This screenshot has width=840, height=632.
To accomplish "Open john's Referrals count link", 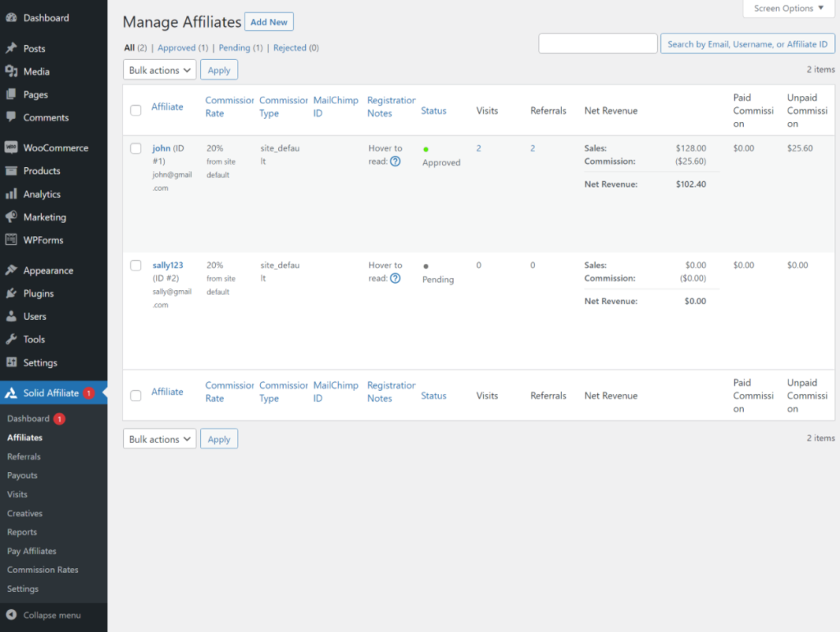I will coord(532,148).
